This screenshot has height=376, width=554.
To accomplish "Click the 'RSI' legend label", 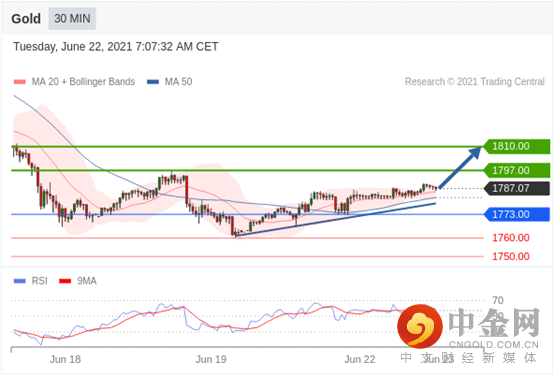I will pyautogui.click(x=40, y=281).
